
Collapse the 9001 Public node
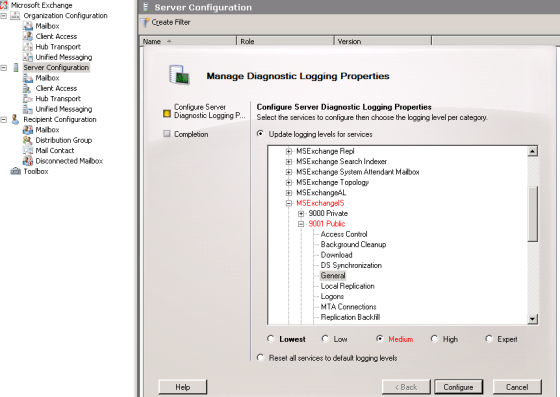point(301,224)
